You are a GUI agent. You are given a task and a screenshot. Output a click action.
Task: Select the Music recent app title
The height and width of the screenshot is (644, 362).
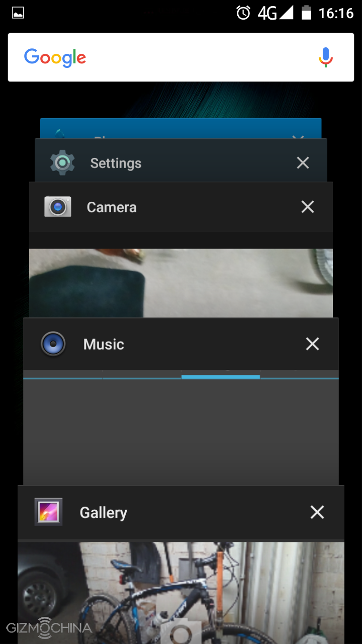coord(104,344)
